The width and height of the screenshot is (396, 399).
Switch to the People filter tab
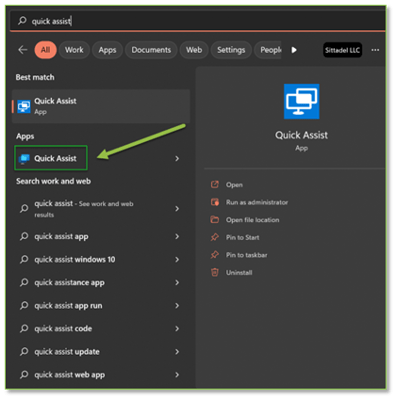tap(269, 50)
